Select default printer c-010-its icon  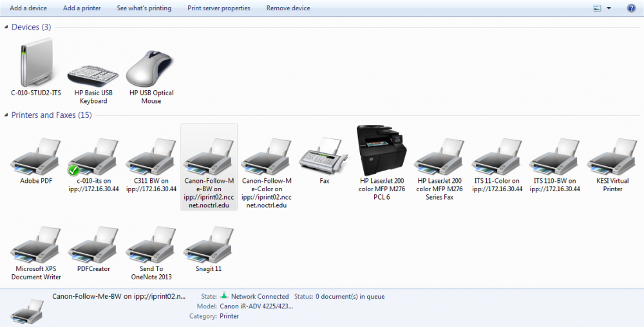(x=93, y=156)
